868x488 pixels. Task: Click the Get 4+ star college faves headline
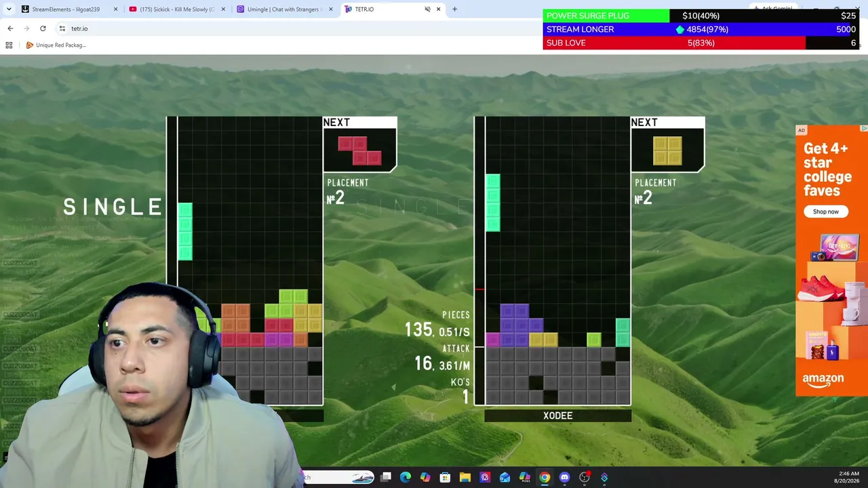coord(827,169)
